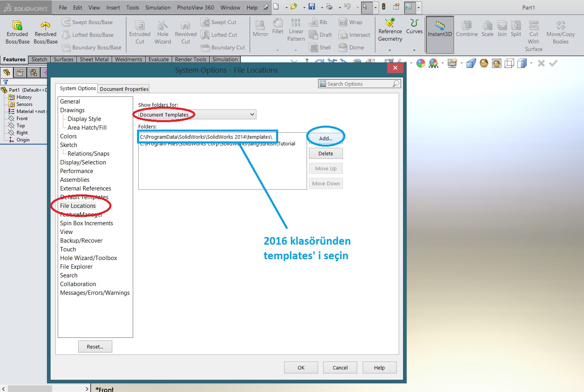This screenshot has width=584, height=392.
Task: Click the Mirror feature tool
Action: click(x=260, y=28)
